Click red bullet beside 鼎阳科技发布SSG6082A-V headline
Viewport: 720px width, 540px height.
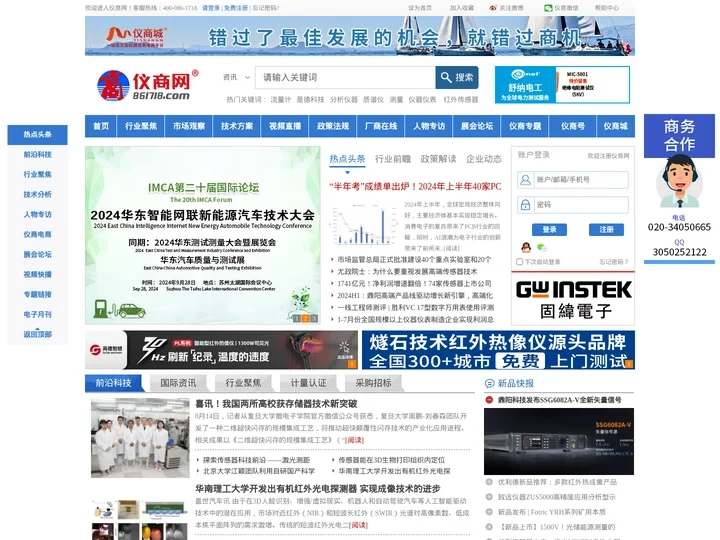(x=489, y=399)
